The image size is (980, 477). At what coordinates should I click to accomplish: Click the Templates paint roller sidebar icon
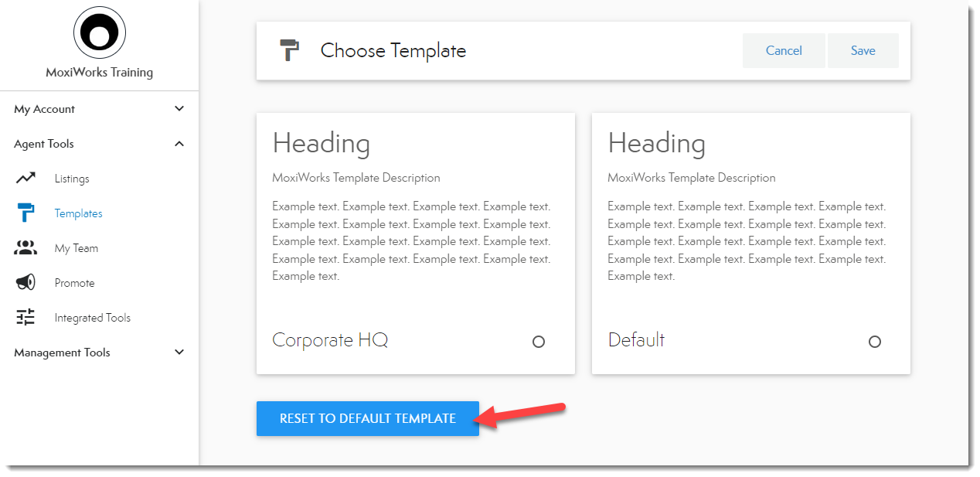coord(26,213)
